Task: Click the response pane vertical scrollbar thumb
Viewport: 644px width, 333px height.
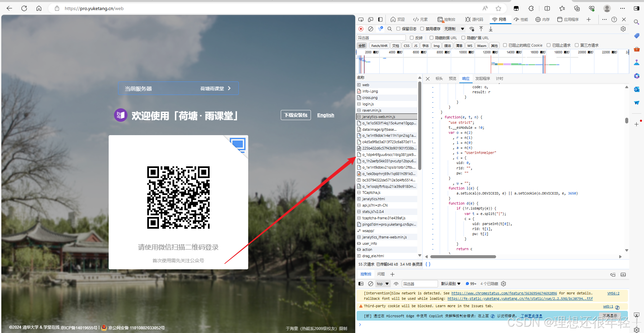Action: click(x=627, y=120)
